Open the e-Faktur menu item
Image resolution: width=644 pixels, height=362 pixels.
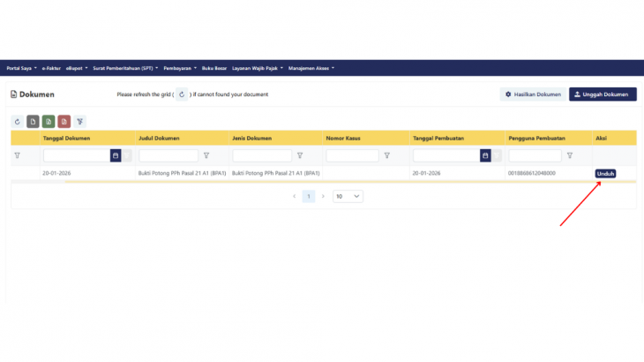pyautogui.click(x=51, y=68)
